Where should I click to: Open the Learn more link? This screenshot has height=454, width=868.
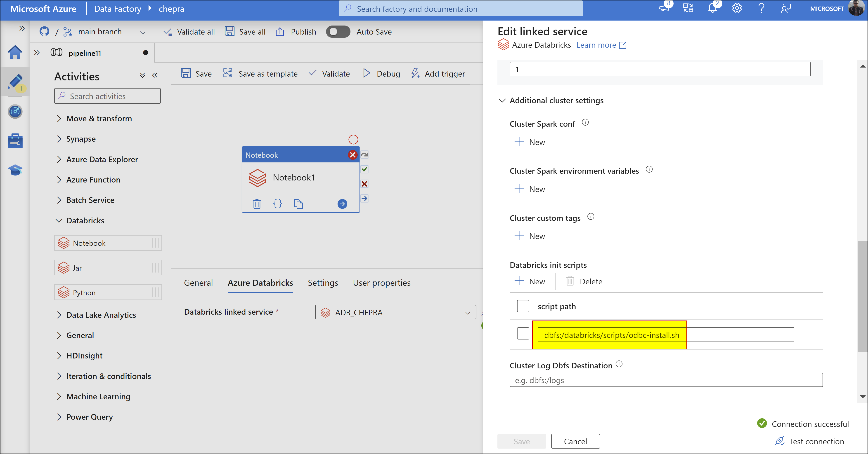tap(601, 45)
